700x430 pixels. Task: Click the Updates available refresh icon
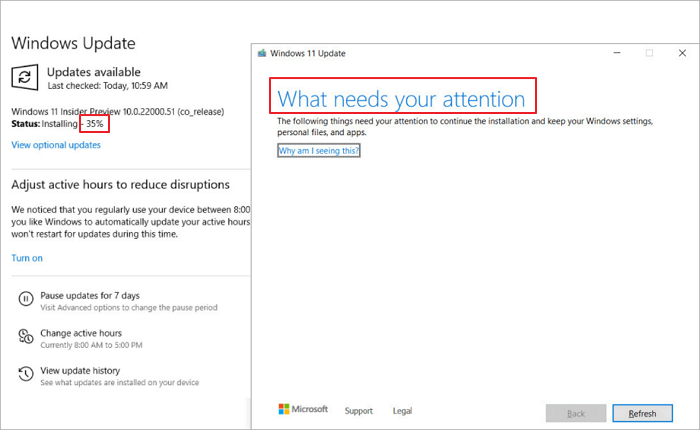click(25, 77)
